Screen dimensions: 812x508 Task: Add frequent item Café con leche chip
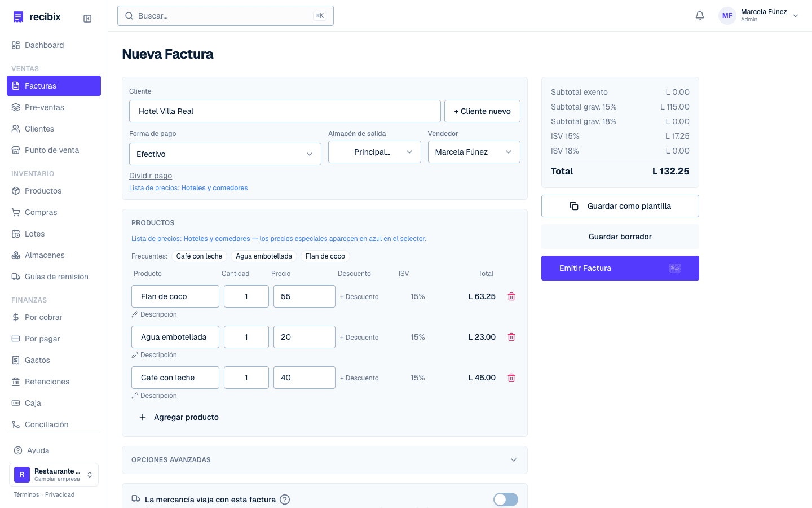tap(199, 256)
